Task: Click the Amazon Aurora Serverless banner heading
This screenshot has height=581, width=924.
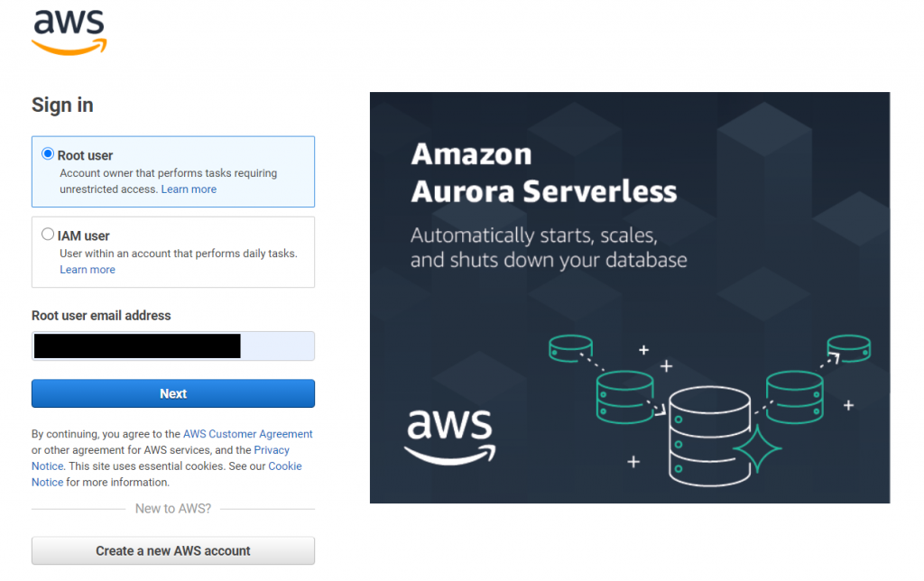Action: [544, 172]
